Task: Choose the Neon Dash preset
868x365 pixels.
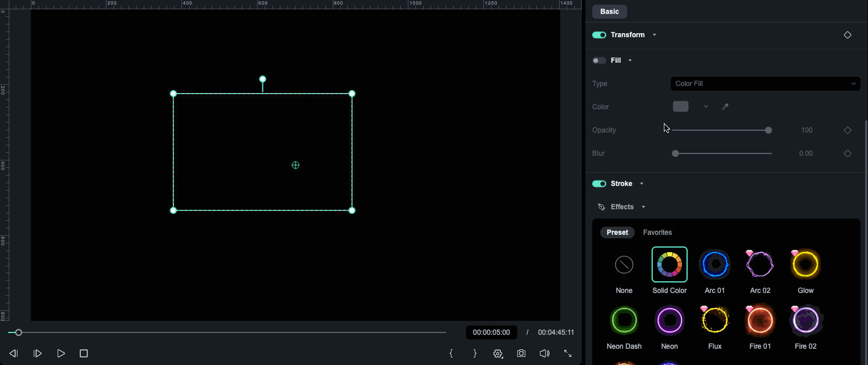Action: point(624,320)
